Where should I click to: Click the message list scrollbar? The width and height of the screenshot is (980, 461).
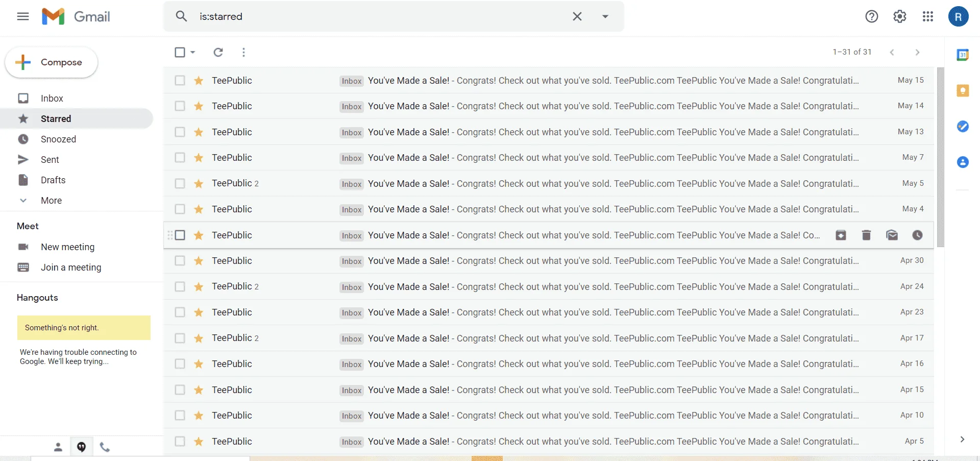940,157
